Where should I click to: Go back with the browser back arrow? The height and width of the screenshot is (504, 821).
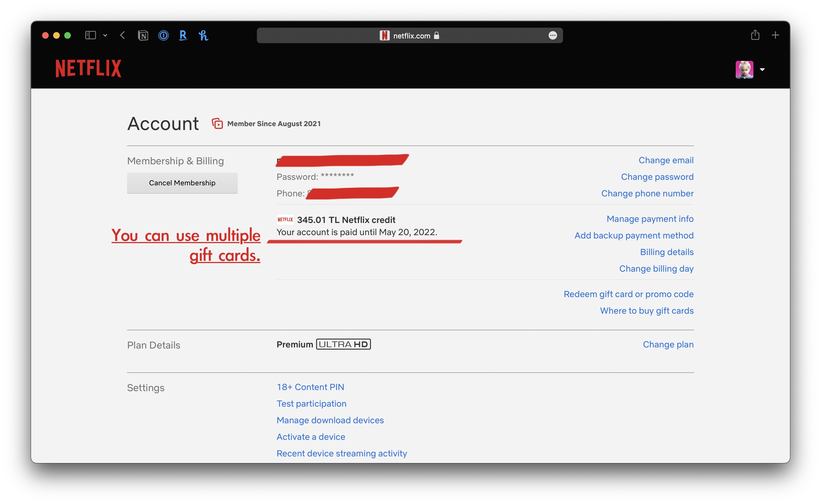pyautogui.click(x=122, y=35)
